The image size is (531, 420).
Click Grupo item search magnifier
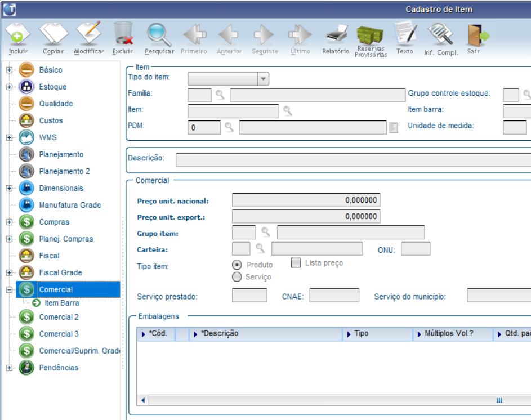tap(266, 232)
